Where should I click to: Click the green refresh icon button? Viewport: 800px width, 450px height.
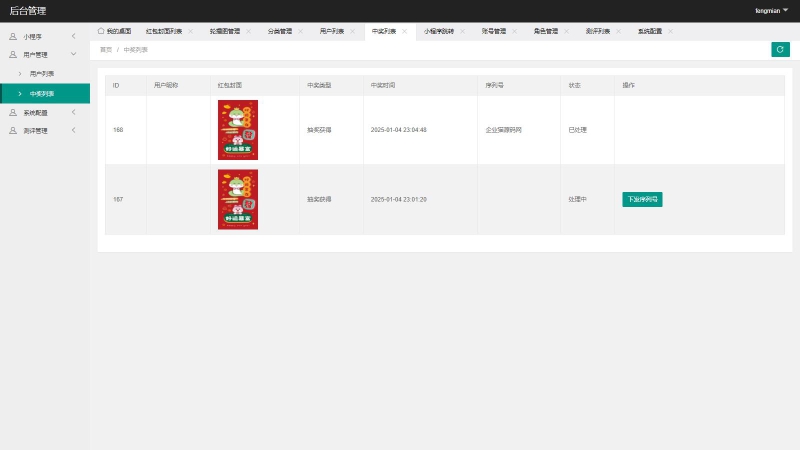(x=780, y=49)
